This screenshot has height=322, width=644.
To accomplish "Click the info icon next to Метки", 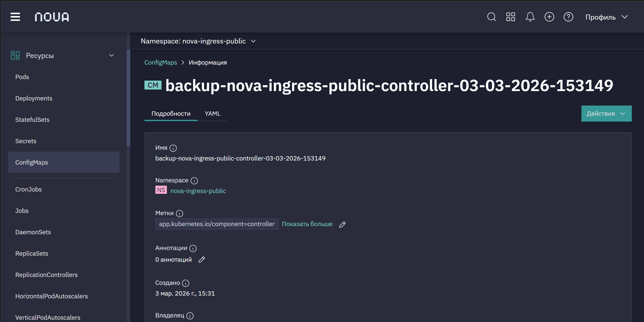I will (180, 213).
